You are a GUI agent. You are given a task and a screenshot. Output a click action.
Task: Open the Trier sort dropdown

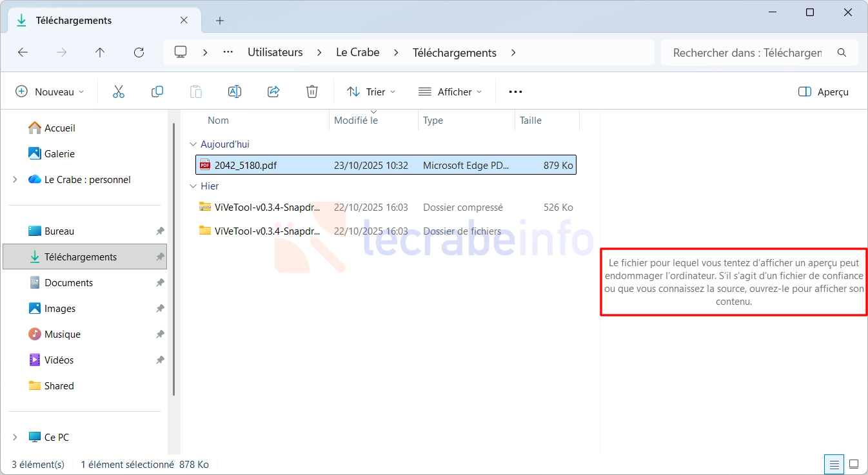tap(371, 92)
